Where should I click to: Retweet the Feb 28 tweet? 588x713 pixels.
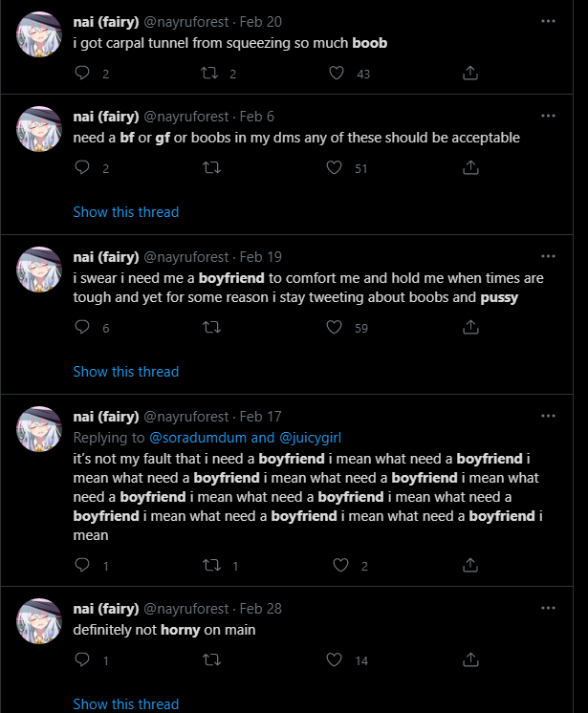[x=211, y=660]
